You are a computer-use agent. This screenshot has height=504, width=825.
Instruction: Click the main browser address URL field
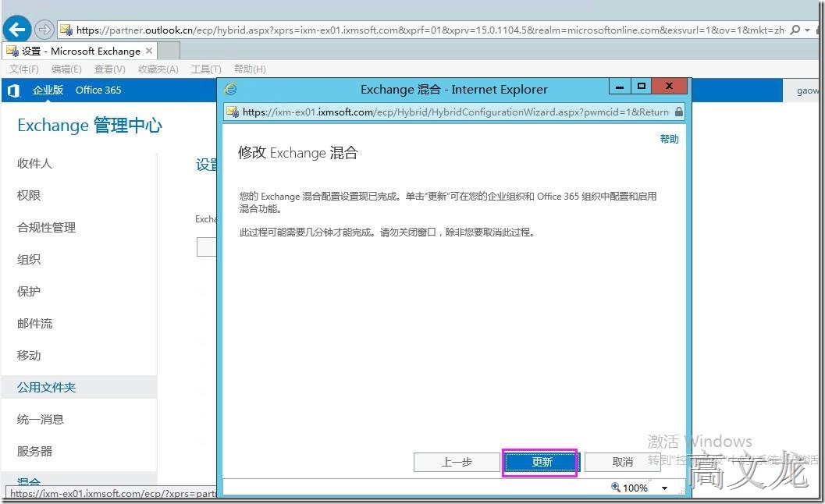(x=430, y=30)
